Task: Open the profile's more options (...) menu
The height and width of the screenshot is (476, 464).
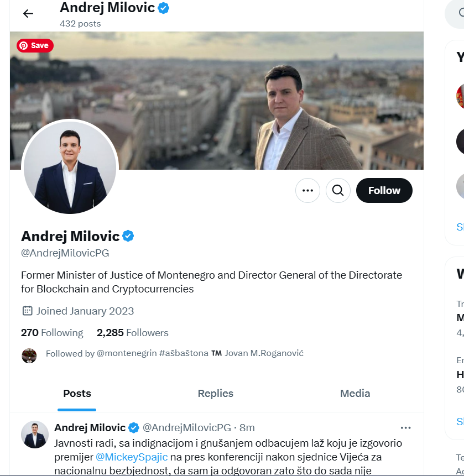Action: pyautogui.click(x=307, y=190)
